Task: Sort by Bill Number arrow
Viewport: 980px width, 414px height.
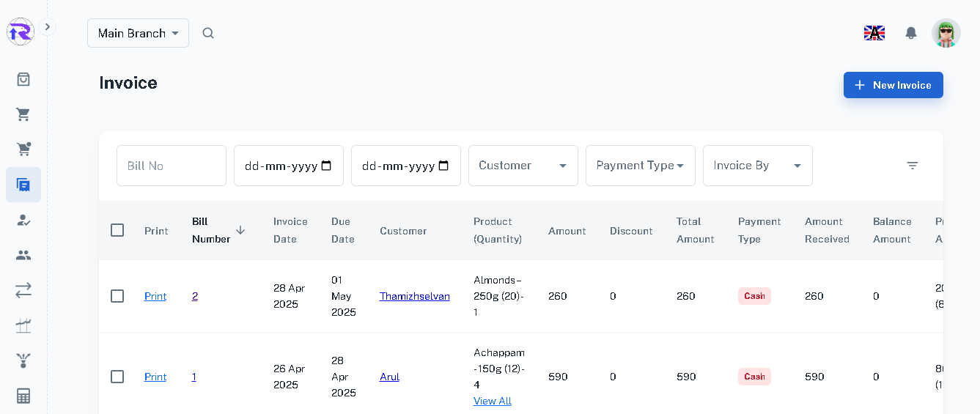Action: tap(240, 230)
